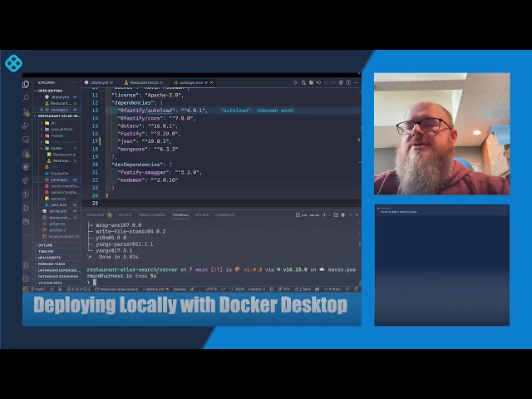Screen dimensions: 532x399
Task: Collapse the restaurant-atlas-search project section
Action: (57, 116)
